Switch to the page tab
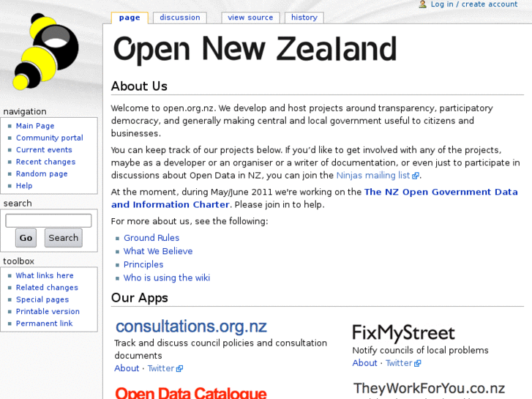 130,18
